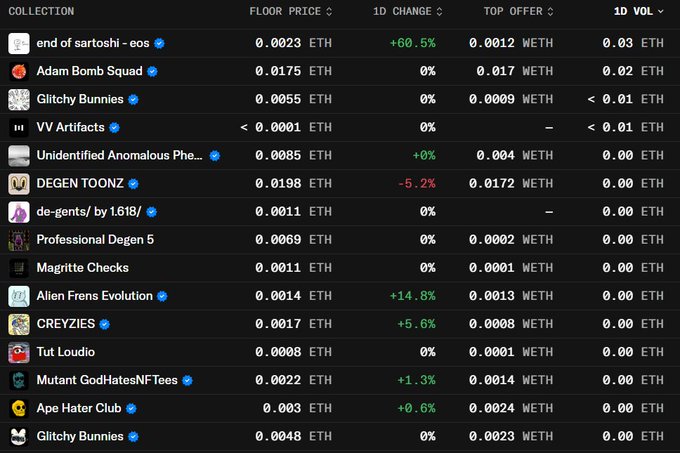Click the 0.0023 ETH floor price
The image size is (680, 453).
(293, 43)
